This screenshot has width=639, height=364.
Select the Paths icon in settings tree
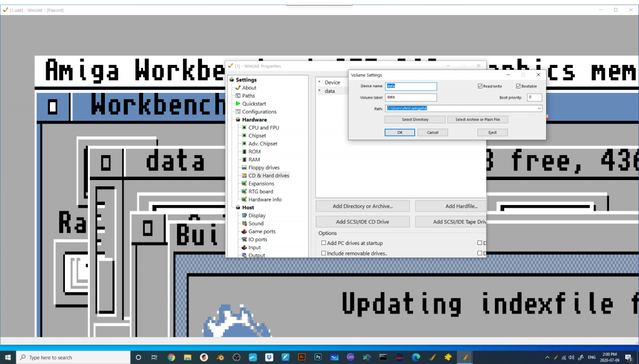(238, 96)
